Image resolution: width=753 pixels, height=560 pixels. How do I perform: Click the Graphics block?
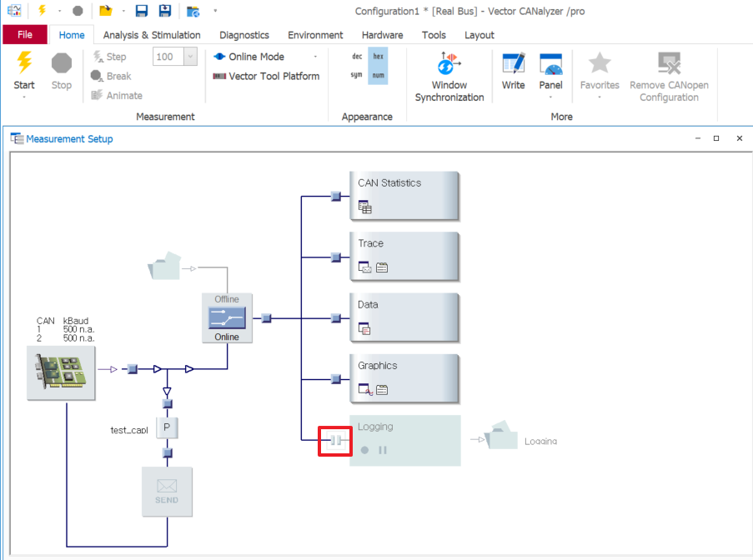(404, 378)
